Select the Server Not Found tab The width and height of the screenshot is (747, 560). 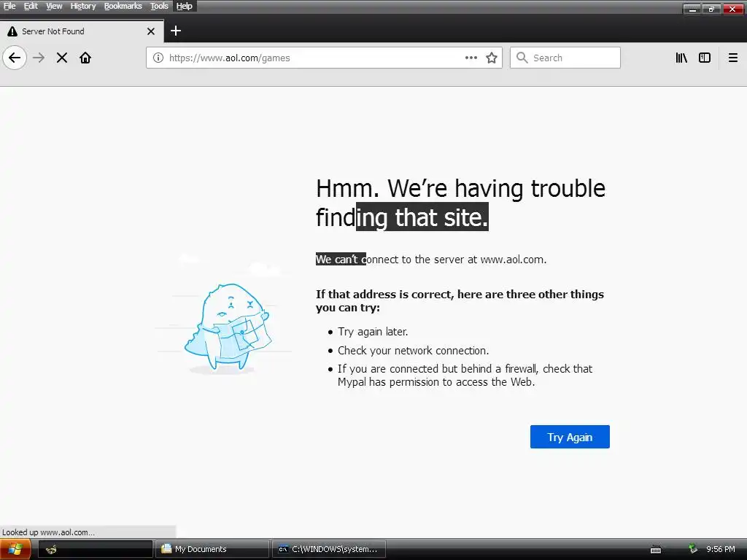coord(82,31)
